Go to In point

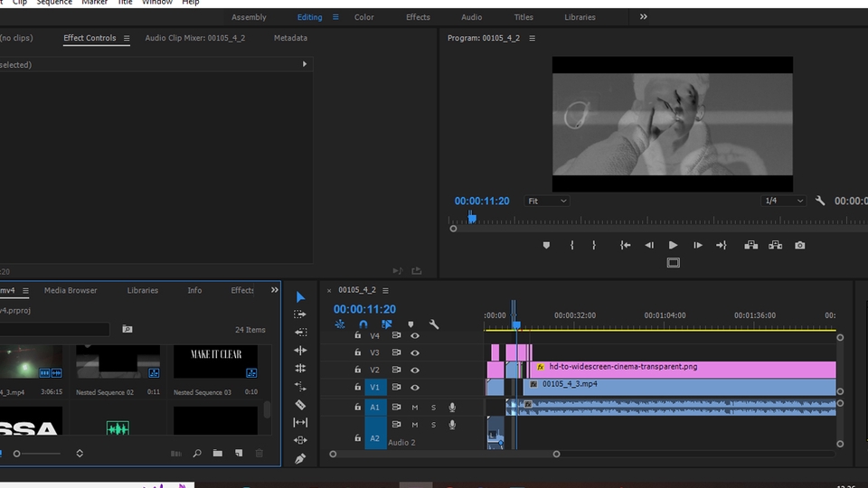pyautogui.click(x=626, y=245)
